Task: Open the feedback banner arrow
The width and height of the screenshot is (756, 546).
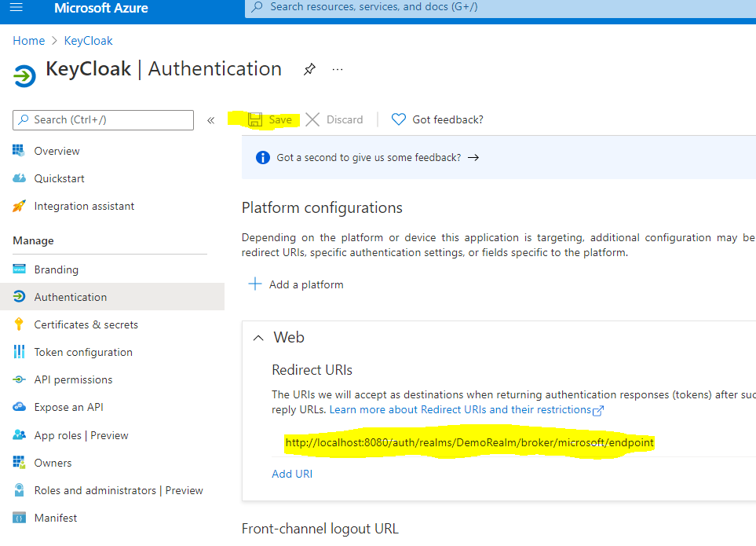Action: (x=473, y=157)
